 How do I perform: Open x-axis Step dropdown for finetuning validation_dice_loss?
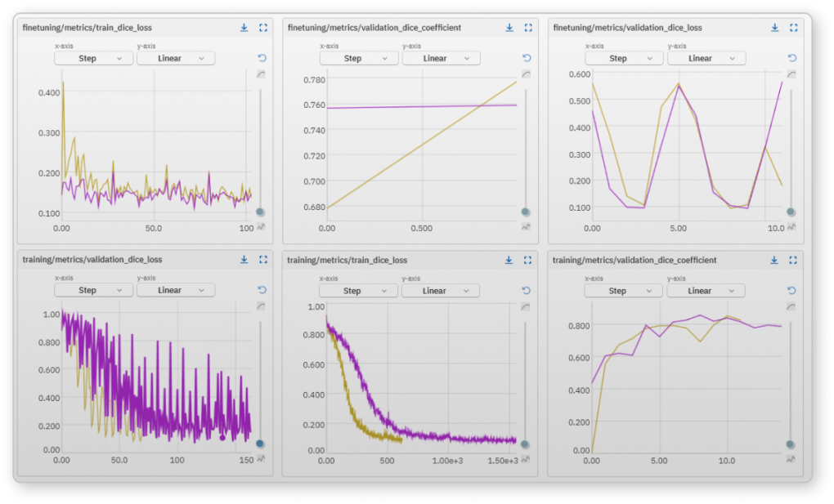click(625, 59)
